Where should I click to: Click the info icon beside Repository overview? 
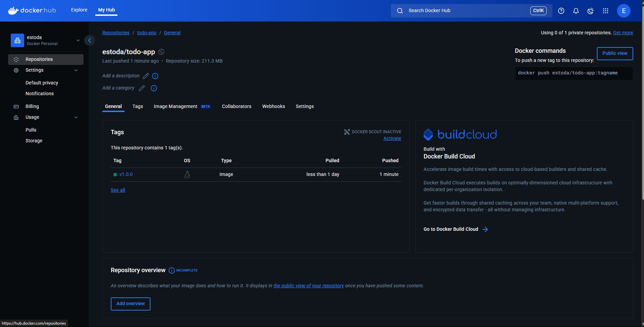tap(172, 270)
